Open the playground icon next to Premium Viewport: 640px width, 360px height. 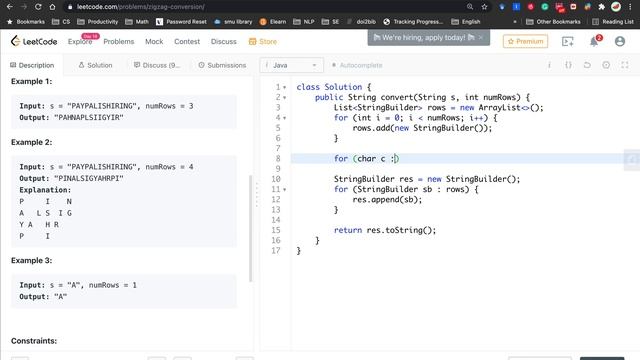coord(568,41)
